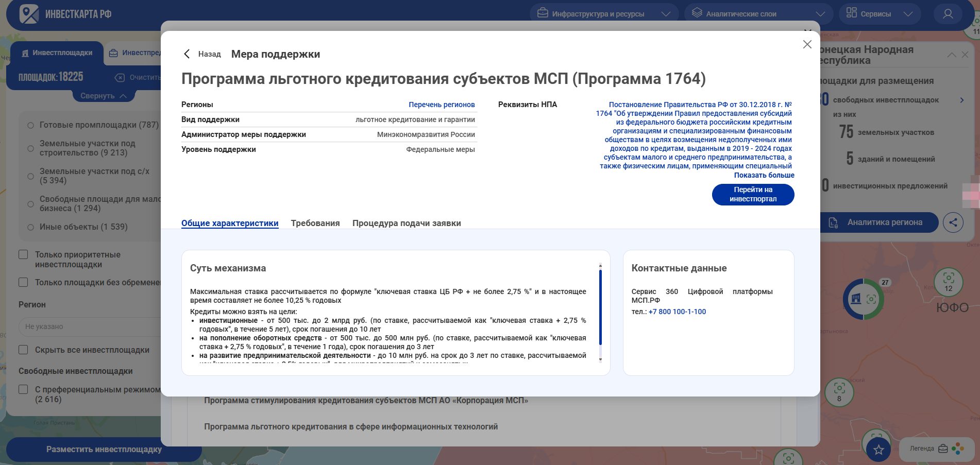The width and height of the screenshot is (980, 465).
Task: Select Готовые промплощадки (787) radio
Action: 30,125
